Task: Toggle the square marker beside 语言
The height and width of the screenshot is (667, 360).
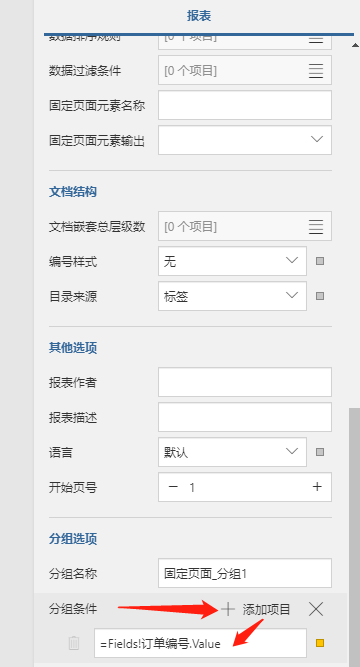Action: coord(320,452)
